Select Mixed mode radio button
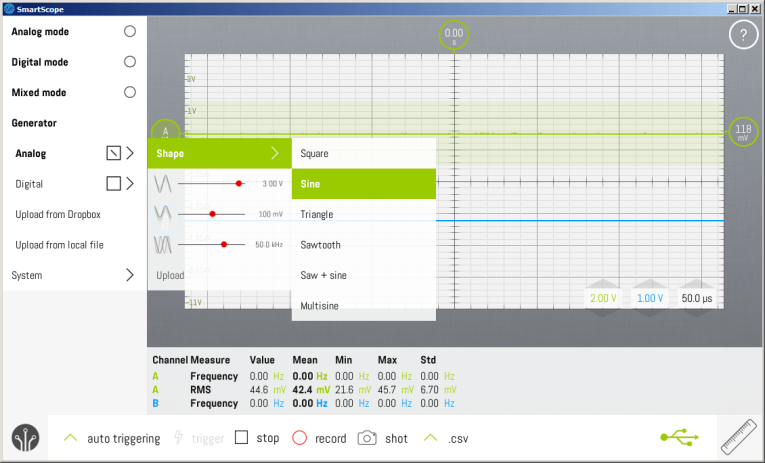Viewport: 765px width, 463px height. [130, 92]
